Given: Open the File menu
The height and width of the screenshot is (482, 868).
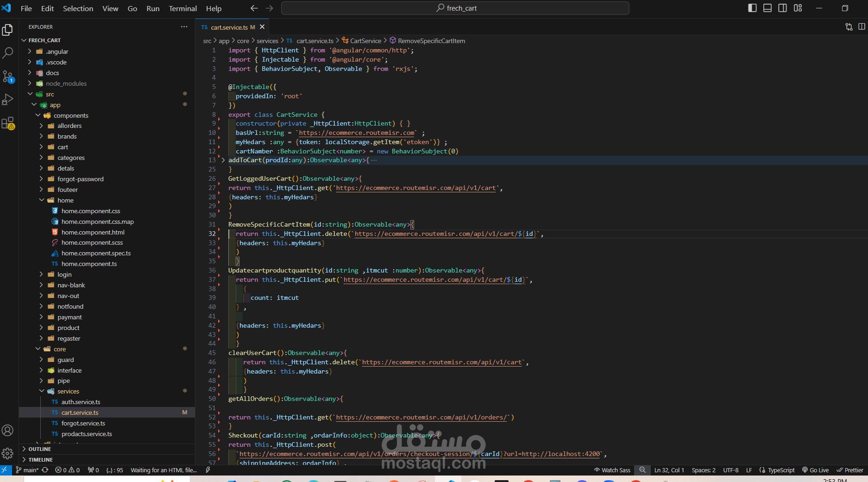Looking at the screenshot, I should pyautogui.click(x=26, y=8).
